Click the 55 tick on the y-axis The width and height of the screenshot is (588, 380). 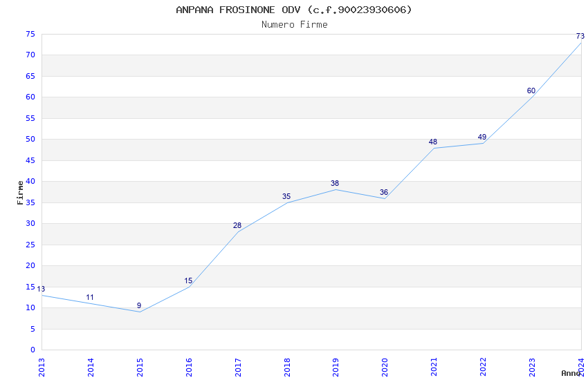30,118
